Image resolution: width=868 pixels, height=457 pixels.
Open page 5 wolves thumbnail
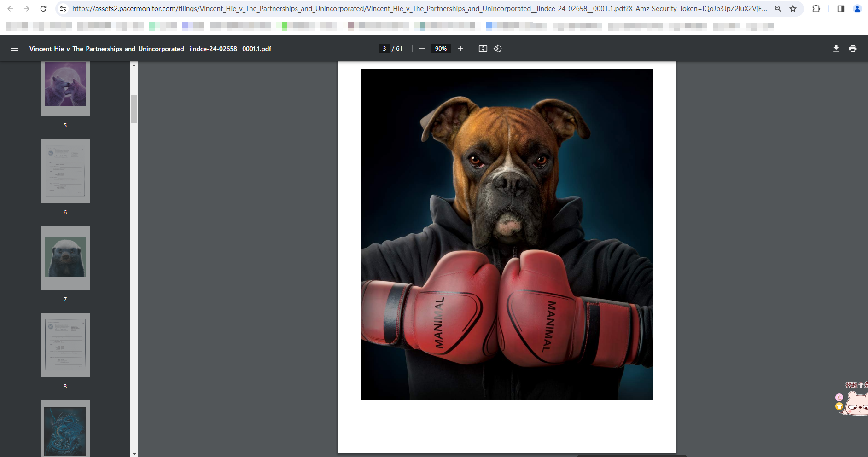[x=65, y=87]
